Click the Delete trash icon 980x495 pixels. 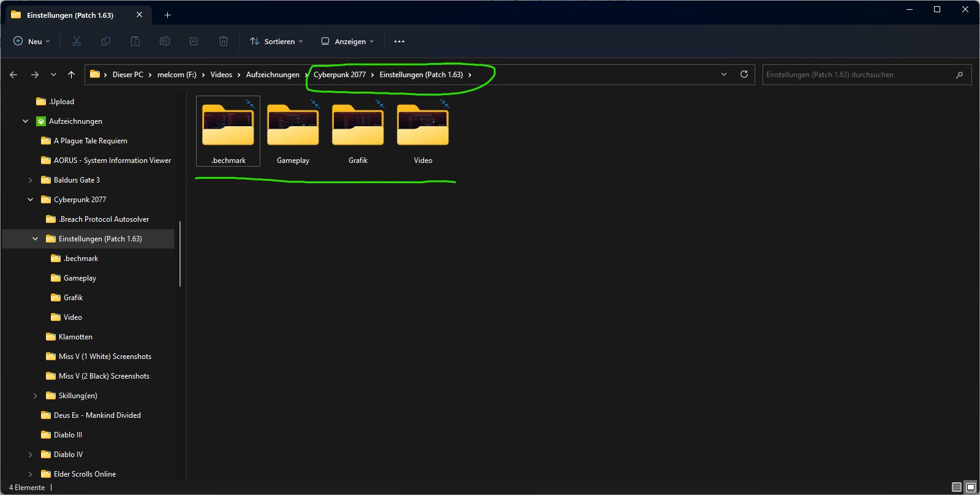pos(224,41)
